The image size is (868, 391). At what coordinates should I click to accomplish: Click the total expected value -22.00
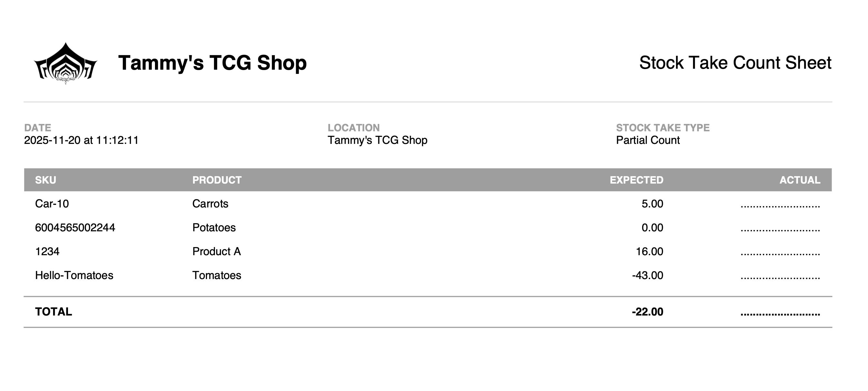coord(647,312)
